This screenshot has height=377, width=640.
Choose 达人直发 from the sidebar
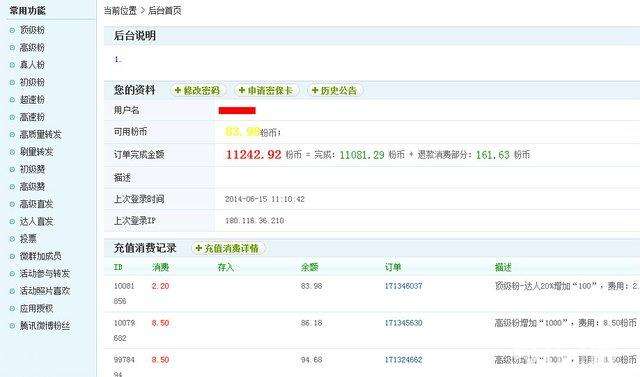(36, 221)
